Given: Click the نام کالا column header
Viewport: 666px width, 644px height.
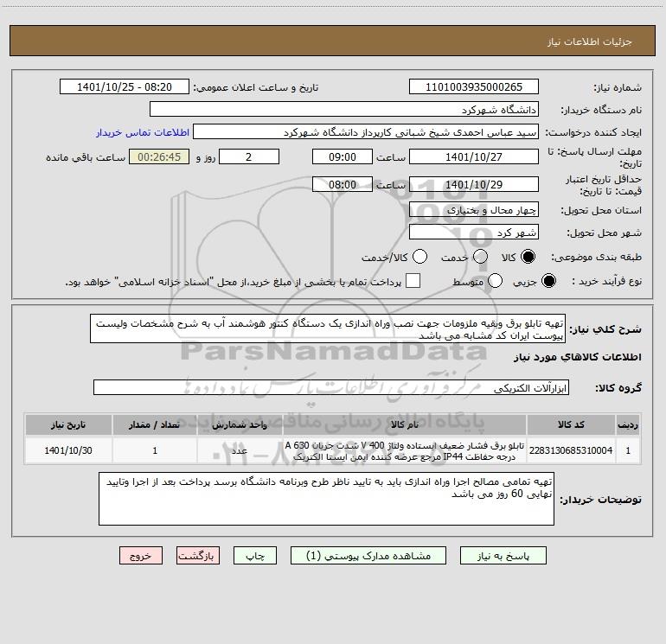Looking at the screenshot, I should (405, 425).
